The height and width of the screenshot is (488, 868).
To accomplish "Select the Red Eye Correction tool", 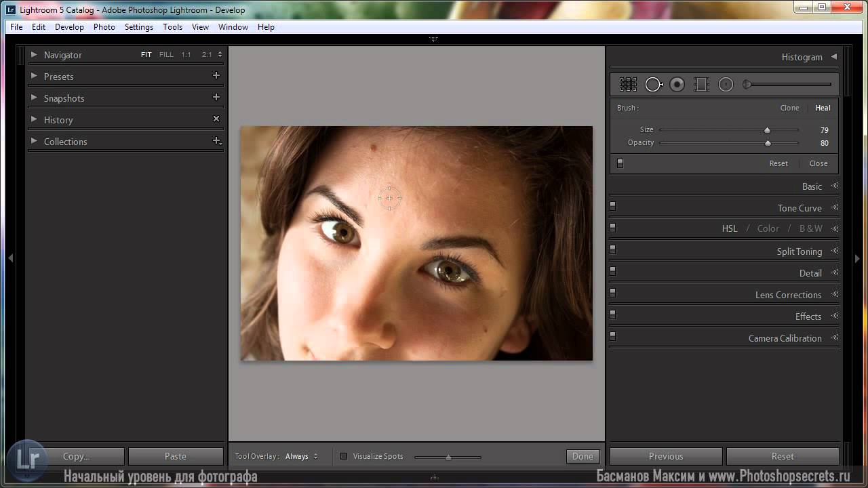I will click(x=677, y=84).
